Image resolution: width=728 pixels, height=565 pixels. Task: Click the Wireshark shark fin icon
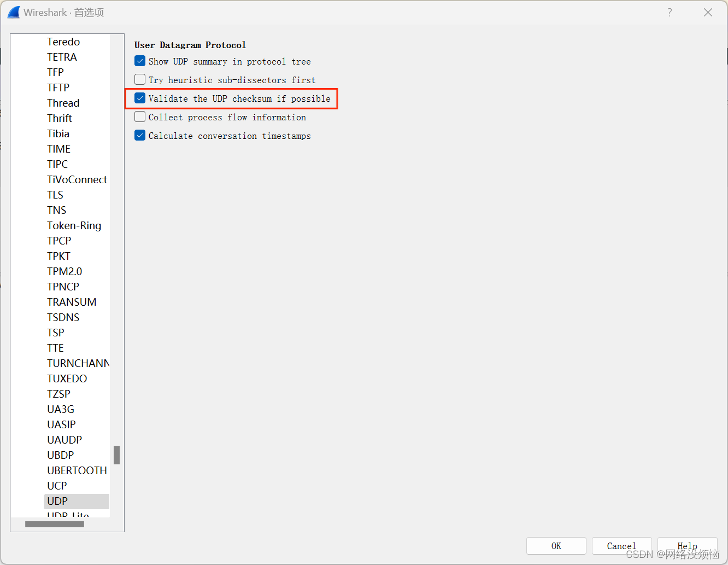coord(14,12)
